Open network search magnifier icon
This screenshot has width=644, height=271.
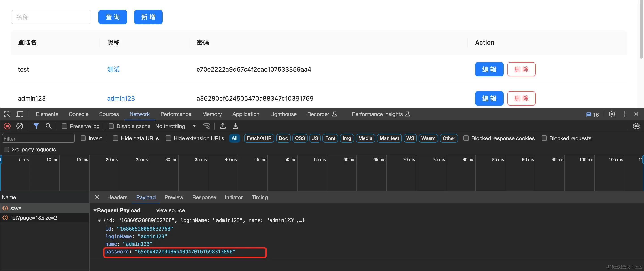click(x=49, y=126)
